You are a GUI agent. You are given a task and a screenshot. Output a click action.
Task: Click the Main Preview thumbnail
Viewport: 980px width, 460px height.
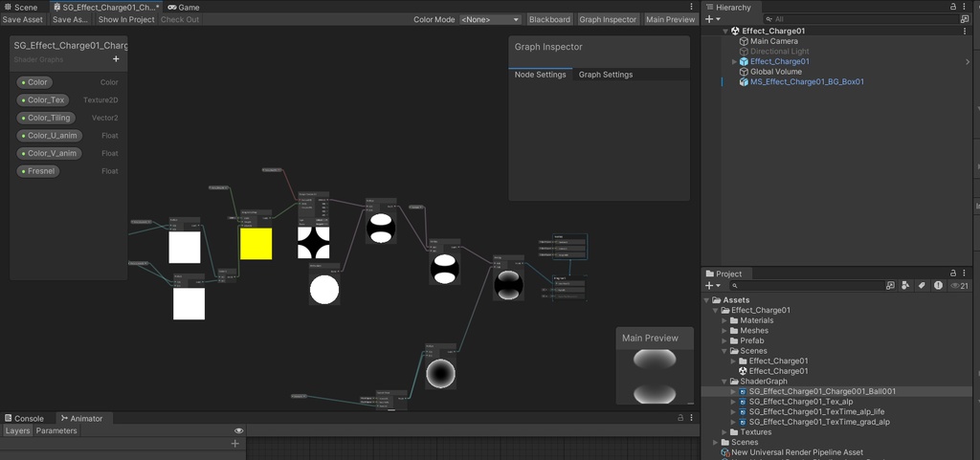655,376
